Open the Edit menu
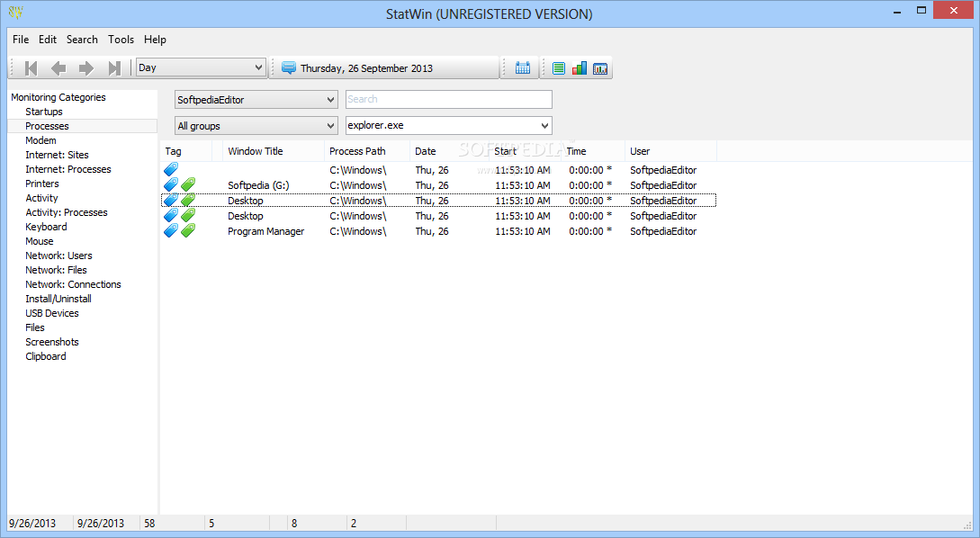980x538 pixels. click(48, 40)
